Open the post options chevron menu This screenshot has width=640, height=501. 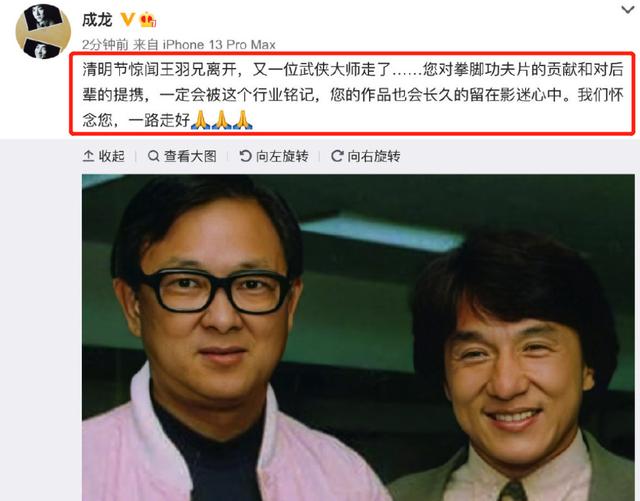point(627,9)
